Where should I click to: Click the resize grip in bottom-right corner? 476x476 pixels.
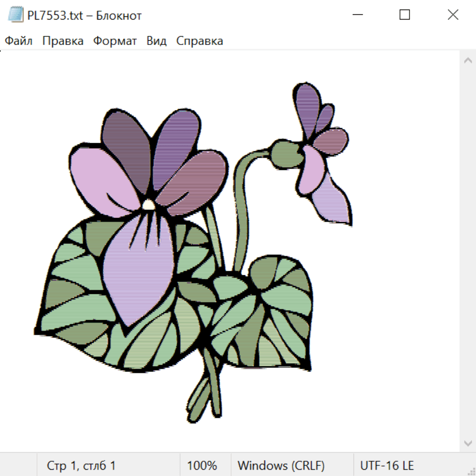tap(471, 471)
